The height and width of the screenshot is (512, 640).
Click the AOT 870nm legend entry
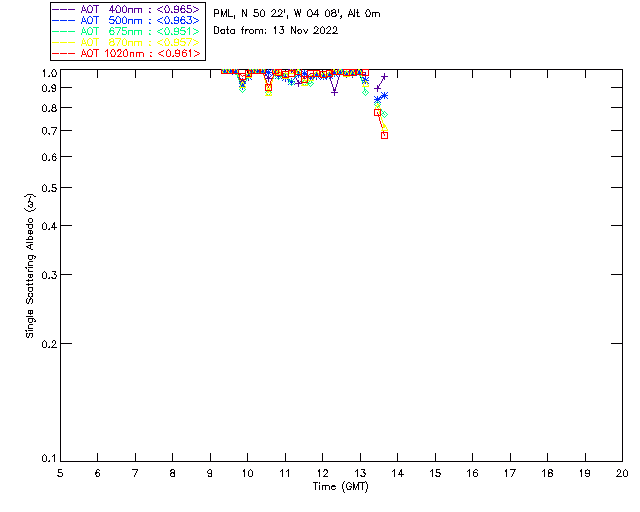pos(126,42)
